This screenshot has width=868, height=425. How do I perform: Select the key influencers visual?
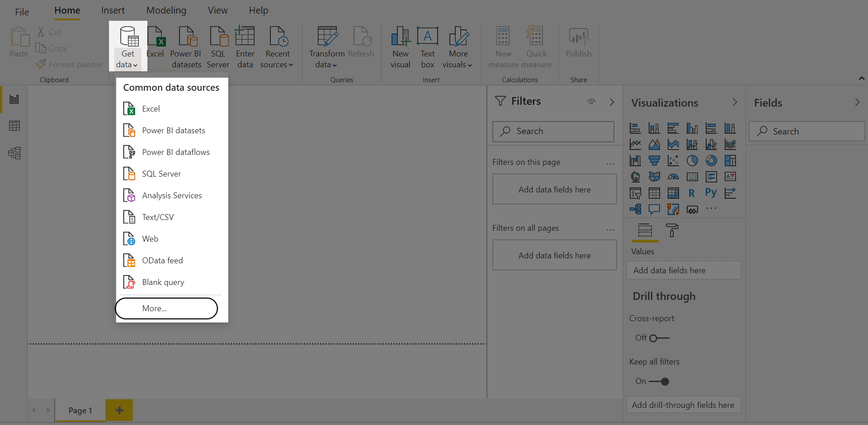pos(730,193)
